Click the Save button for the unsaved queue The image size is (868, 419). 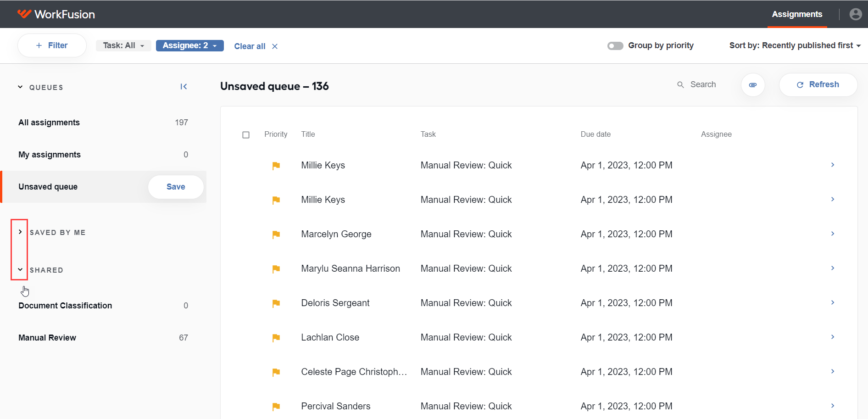[176, 187]
